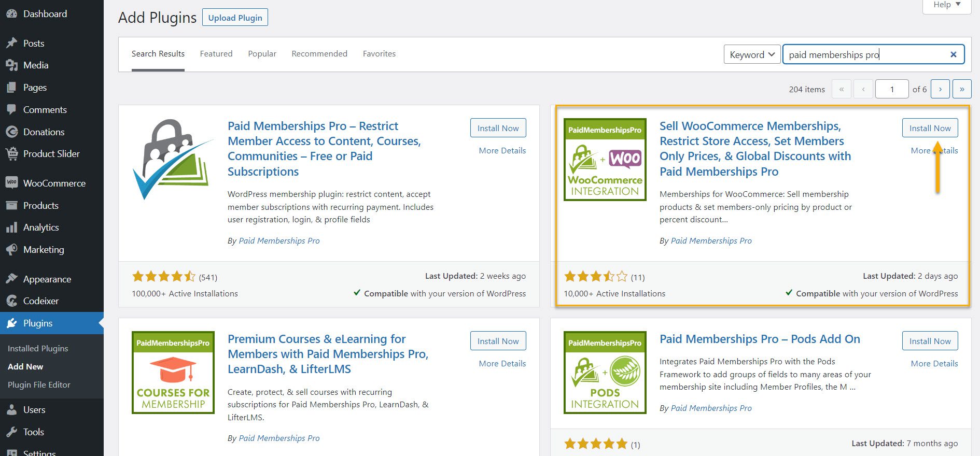The height and width of the screenshot is (456, 980).
Task: Clear the search field with X icon
Action: 953,54
